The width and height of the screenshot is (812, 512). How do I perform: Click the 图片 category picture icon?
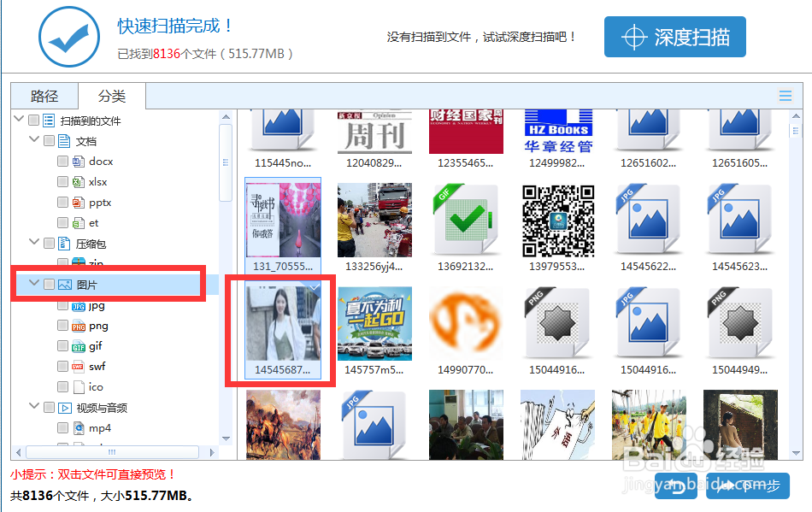point(65,285)
